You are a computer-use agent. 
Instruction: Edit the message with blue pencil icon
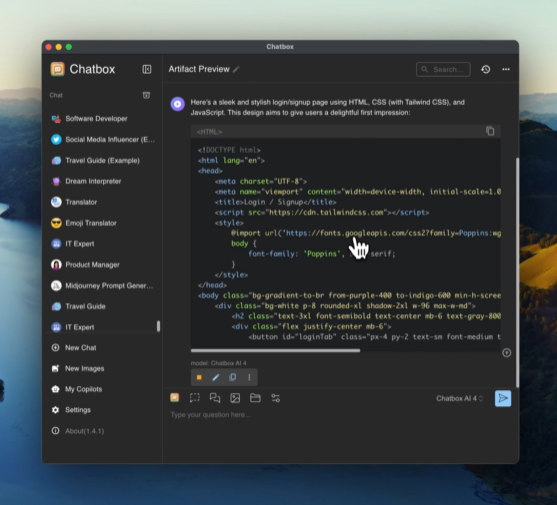[x=216, y=377]
